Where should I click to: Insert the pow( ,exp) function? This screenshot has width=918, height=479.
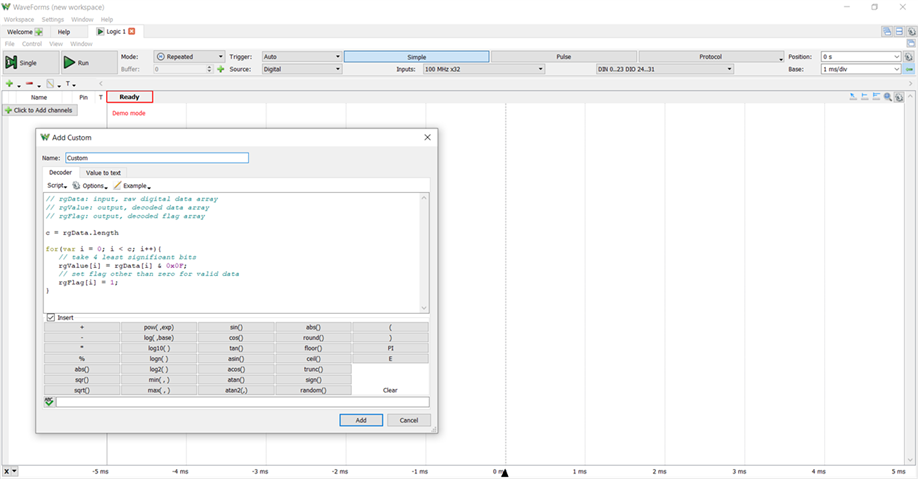[x=159, y=327]
